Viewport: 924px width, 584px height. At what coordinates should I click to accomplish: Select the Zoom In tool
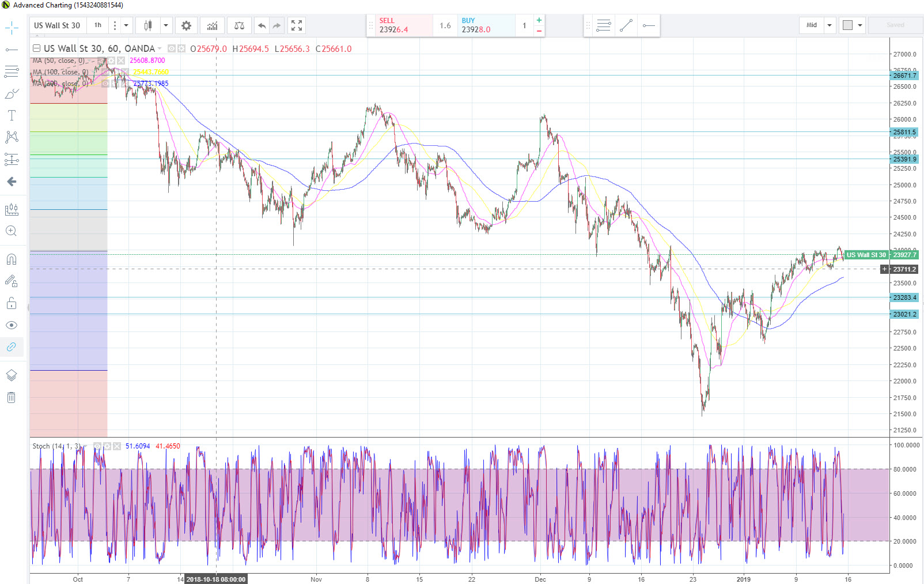point(11,231)
